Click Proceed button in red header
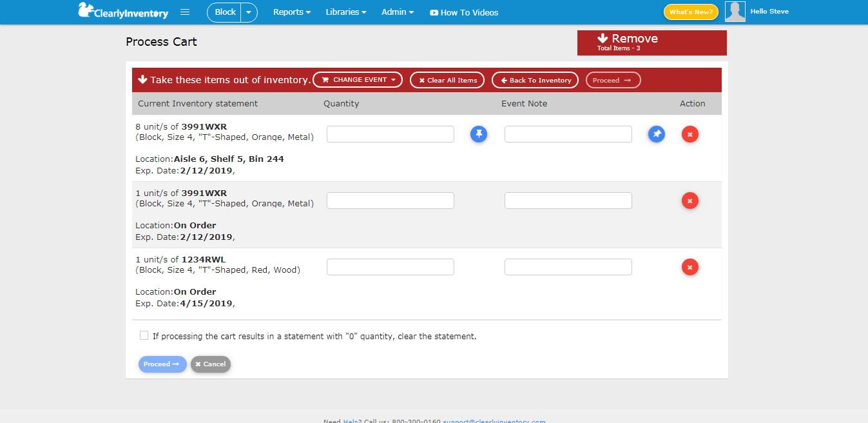The image size is (868, 423). [x=613, y=80]
